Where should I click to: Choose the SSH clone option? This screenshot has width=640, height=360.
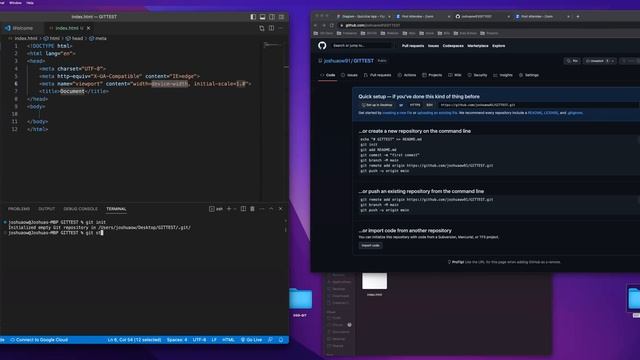(429, 105)
